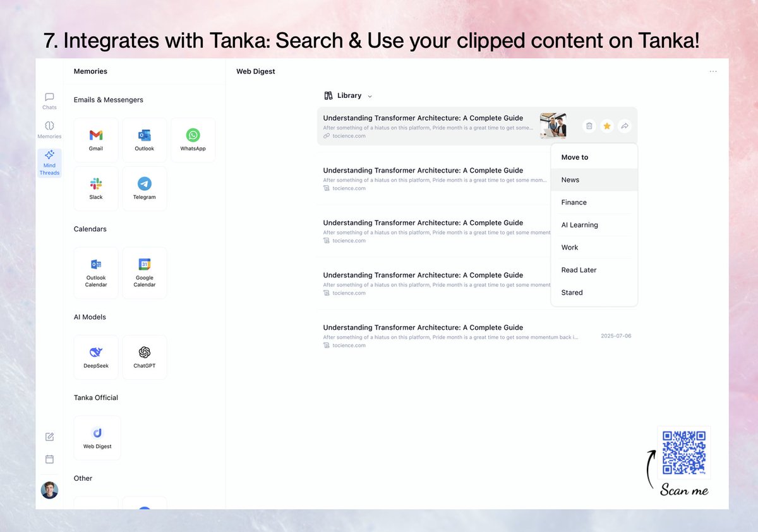Viewport: 758px width, 532px height.
Task: Open the Slack memory source
Action: point(96,188)
